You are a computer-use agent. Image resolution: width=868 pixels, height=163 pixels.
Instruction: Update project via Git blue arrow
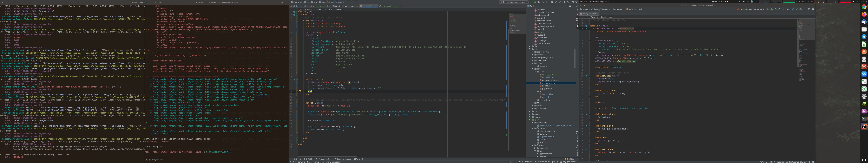coord(556,2)
